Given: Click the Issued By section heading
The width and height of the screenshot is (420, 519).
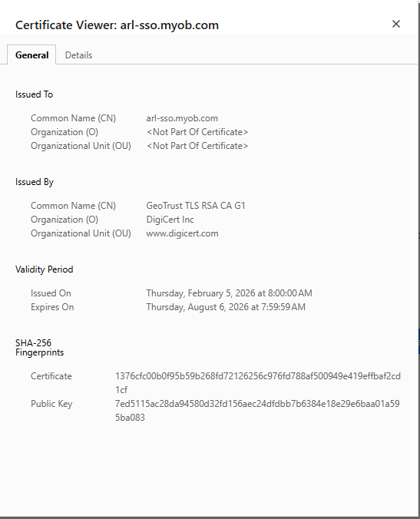Looking at the screenshot, I should (x=35, y=182).
